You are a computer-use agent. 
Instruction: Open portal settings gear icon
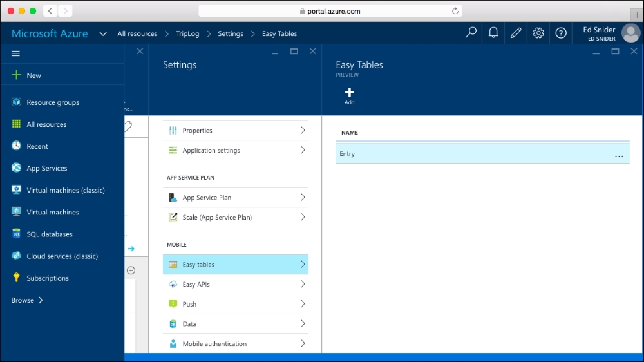538,33
